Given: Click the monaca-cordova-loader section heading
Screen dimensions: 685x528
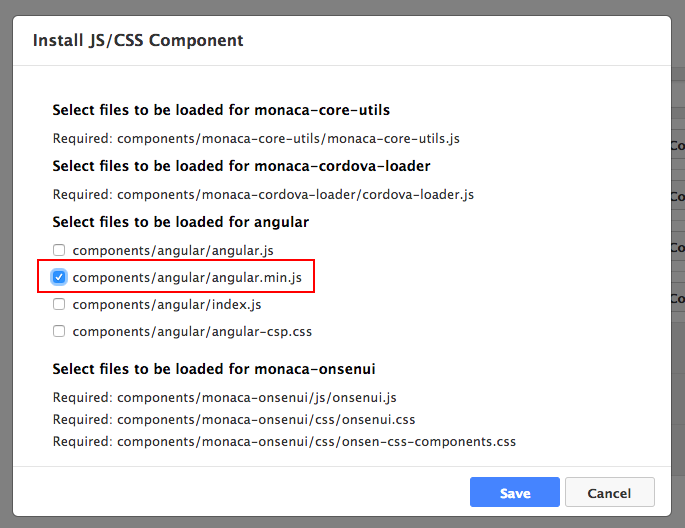Looking at the screenshot, I should coord(241,166).
